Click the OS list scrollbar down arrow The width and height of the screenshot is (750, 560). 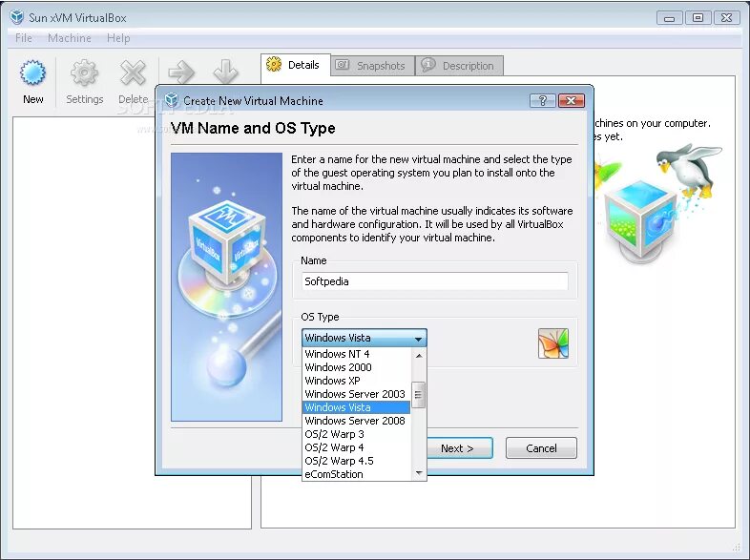coord(419,473)
